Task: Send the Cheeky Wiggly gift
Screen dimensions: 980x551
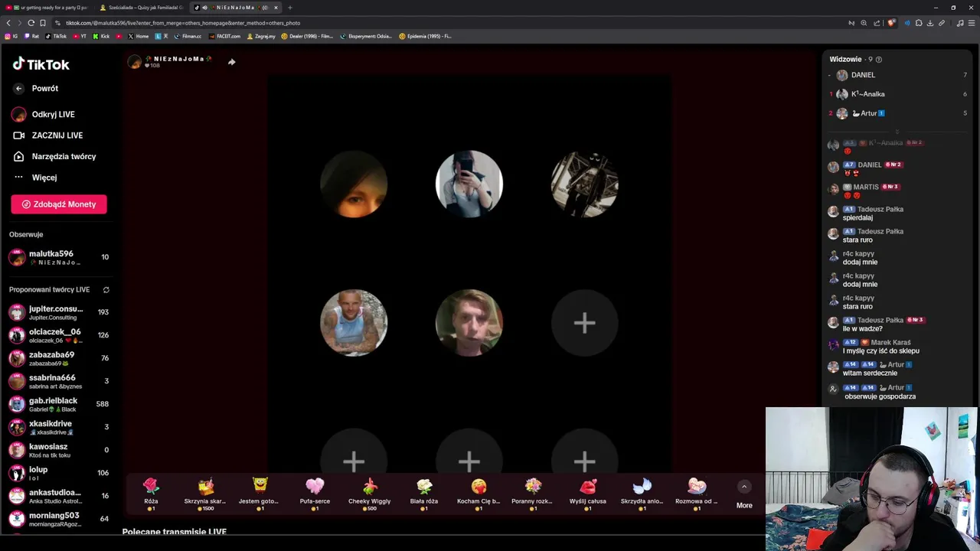Action: pyautogui.click(x=370, y=493)
